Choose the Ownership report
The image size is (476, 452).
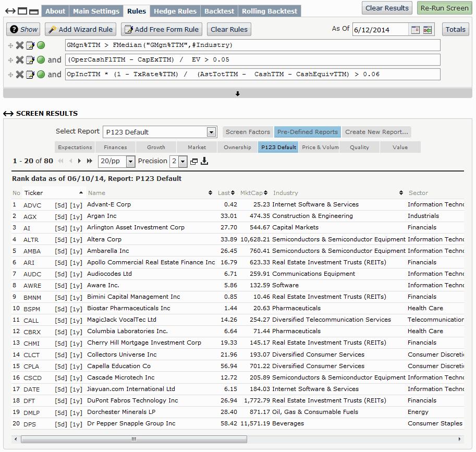tap(237, 147)
